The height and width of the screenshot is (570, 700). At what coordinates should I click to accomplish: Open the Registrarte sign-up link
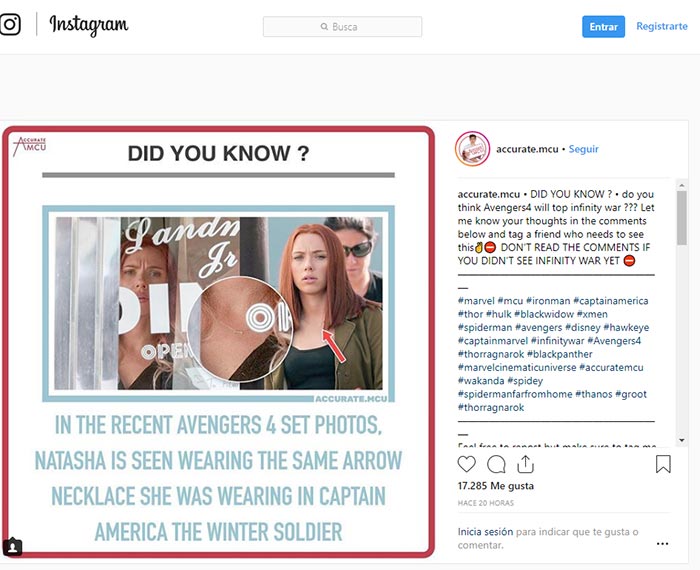pos(662,26)
